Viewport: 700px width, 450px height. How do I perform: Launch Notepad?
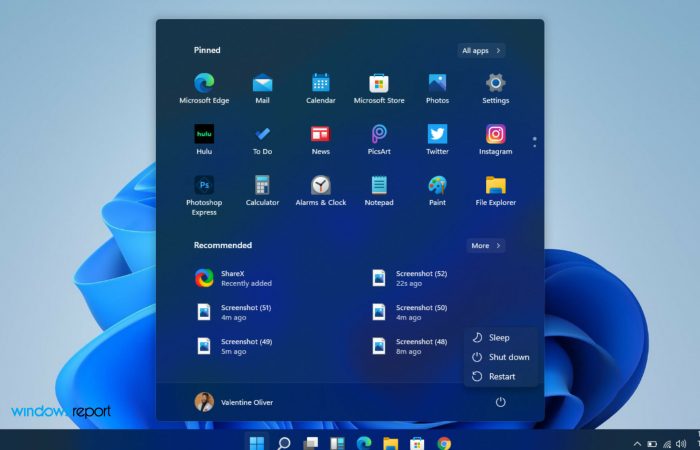pyautogui.click(x=379, y=191)
